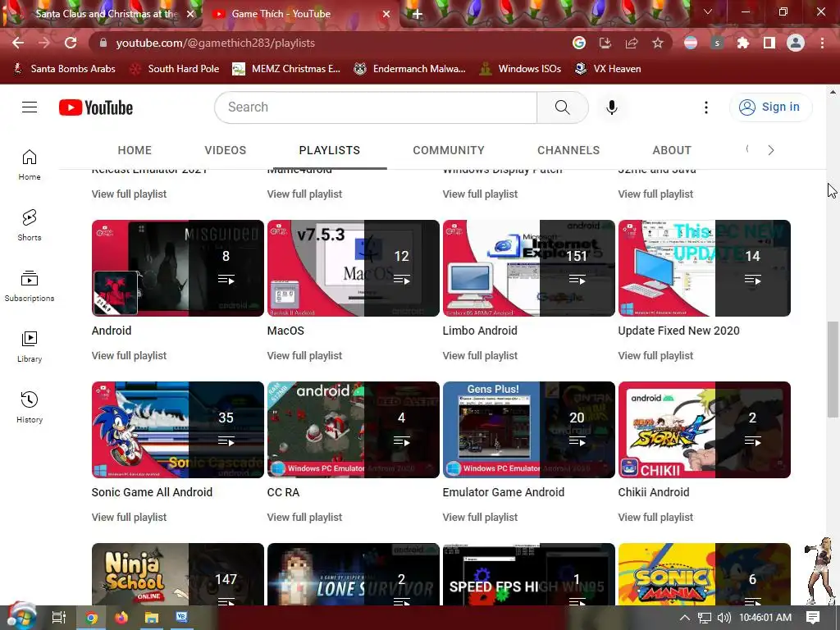The width and height of the screenshot is (840, 630).
Task: Open the Extensions puzzle icon
Action: pos(743,43)
